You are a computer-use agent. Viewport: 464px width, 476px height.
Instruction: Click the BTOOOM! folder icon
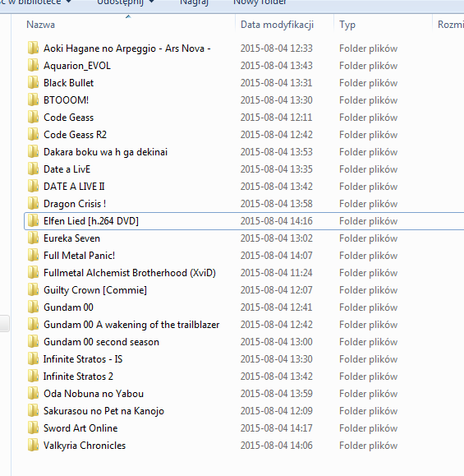pyautogui.click(x=33, y=100)
